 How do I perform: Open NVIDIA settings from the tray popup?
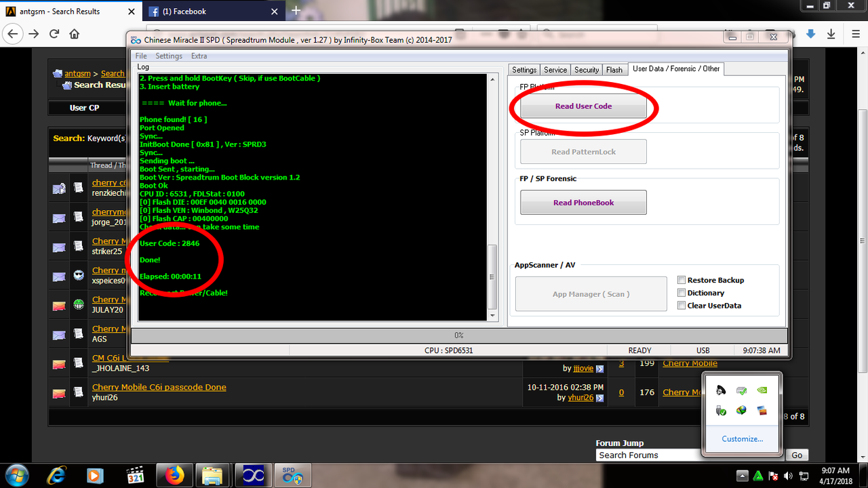[762, 390]
